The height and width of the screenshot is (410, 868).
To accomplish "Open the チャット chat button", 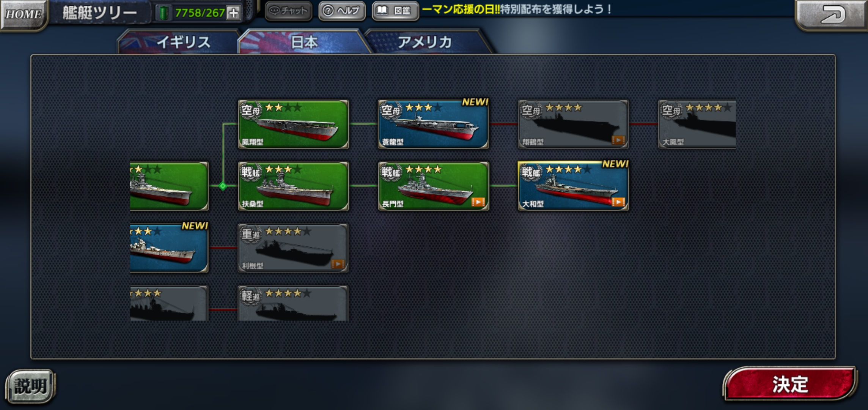I will (288, 11).
